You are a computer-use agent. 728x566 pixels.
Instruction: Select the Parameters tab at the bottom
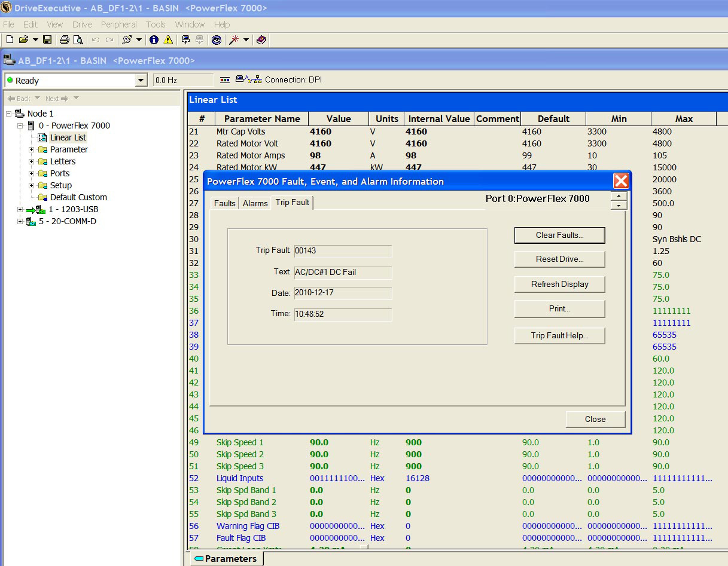tap(227, 559)
